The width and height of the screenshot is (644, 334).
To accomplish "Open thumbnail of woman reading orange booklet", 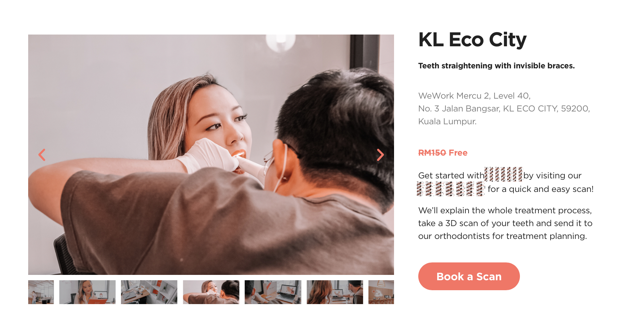I will (87, 292).
